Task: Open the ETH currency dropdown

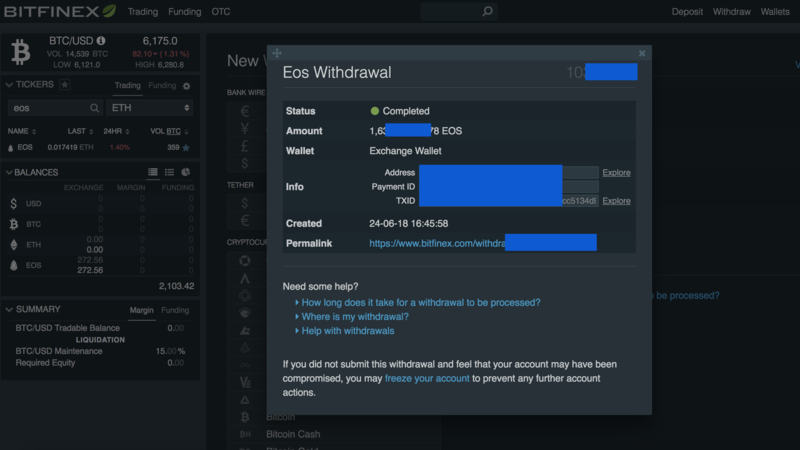Action: [x=150, y=108]
